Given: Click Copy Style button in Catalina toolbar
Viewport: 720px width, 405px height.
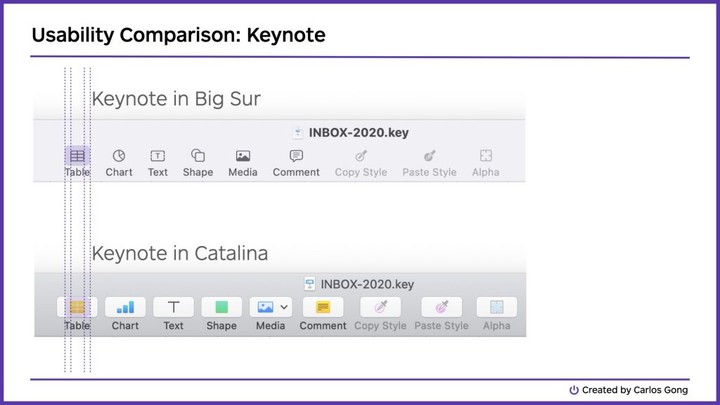Looking at the screenshot, I should point(380,307).
